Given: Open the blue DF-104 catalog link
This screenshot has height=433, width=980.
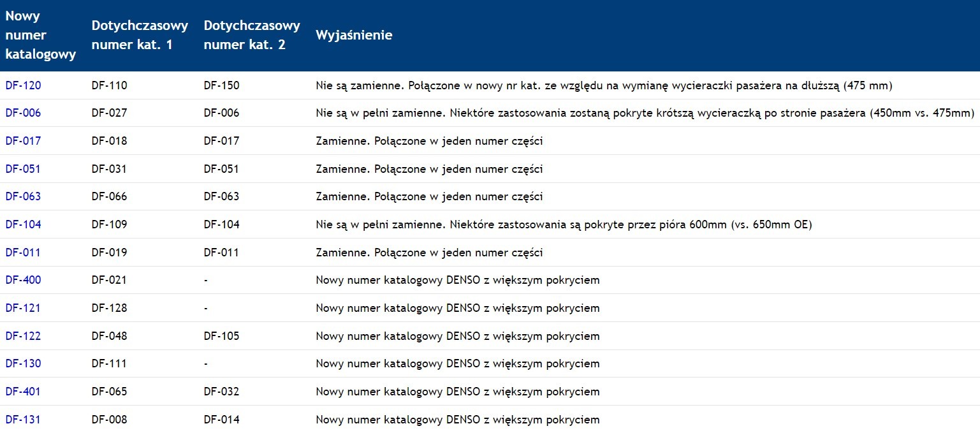Looking at the screenshot, I should tap(23, 224).
